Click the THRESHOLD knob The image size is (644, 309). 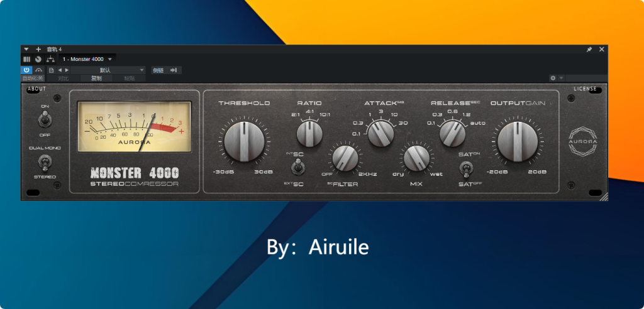pos(245,141)
